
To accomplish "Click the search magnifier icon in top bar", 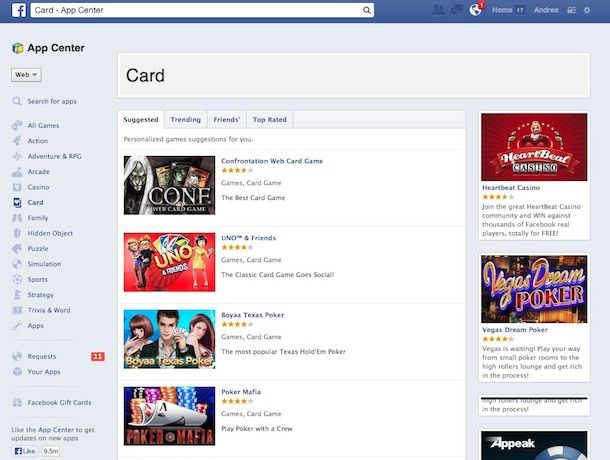I will (x=366, y=10).
